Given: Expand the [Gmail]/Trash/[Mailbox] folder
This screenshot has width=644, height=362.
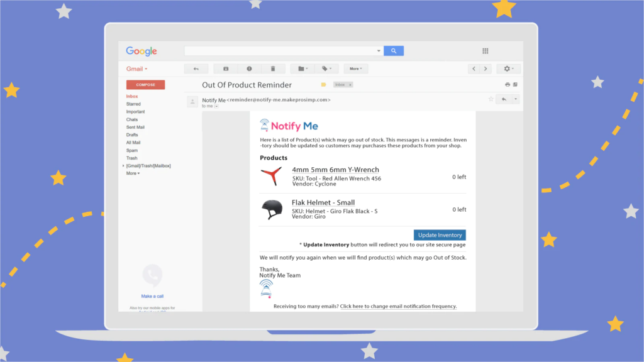Looking at the screenshot, I should coord(123,166).
